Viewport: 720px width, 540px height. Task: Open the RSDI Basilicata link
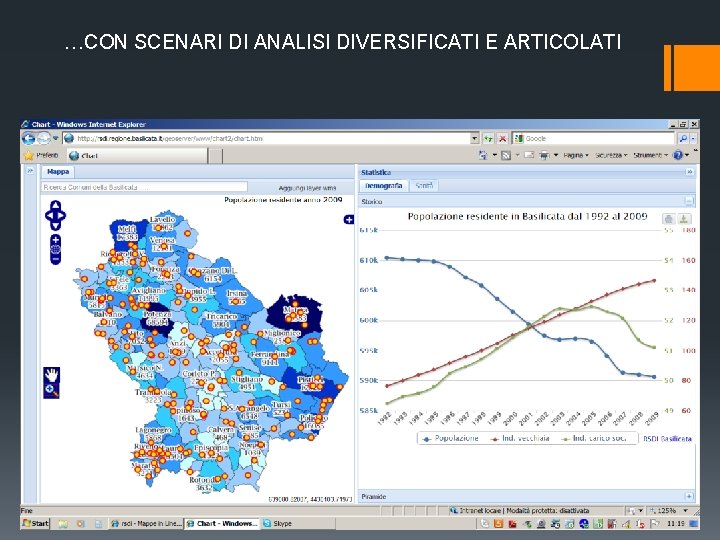click(667, 439)
